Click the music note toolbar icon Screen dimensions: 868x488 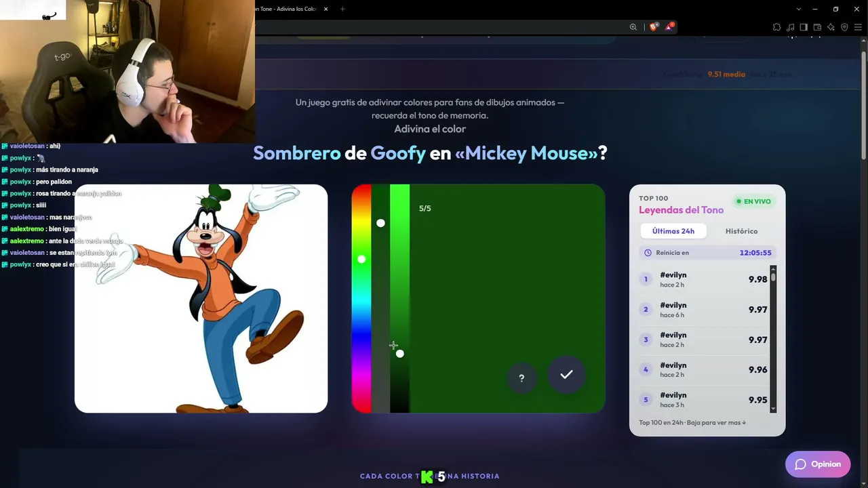(x=790, y=27)
